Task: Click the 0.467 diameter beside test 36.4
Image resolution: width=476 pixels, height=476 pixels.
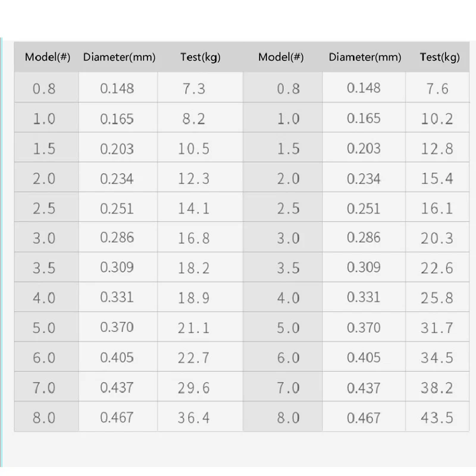Action: click(x=117, y=418)
